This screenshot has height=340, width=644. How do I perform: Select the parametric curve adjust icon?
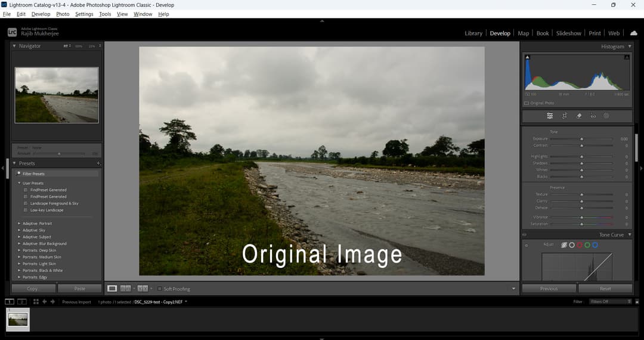pyautogui.click(x=564, y=245)
